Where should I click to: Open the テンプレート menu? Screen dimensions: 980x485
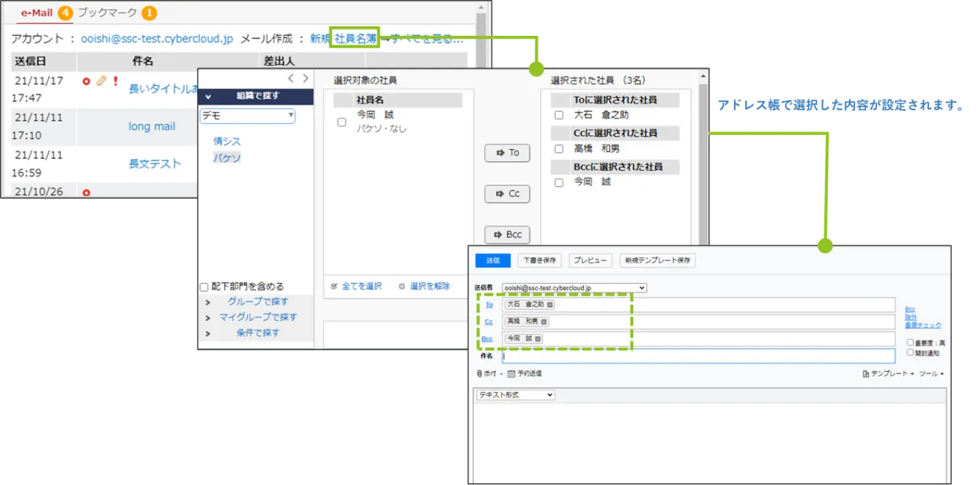pyautogui.click(x=888, y=374)
